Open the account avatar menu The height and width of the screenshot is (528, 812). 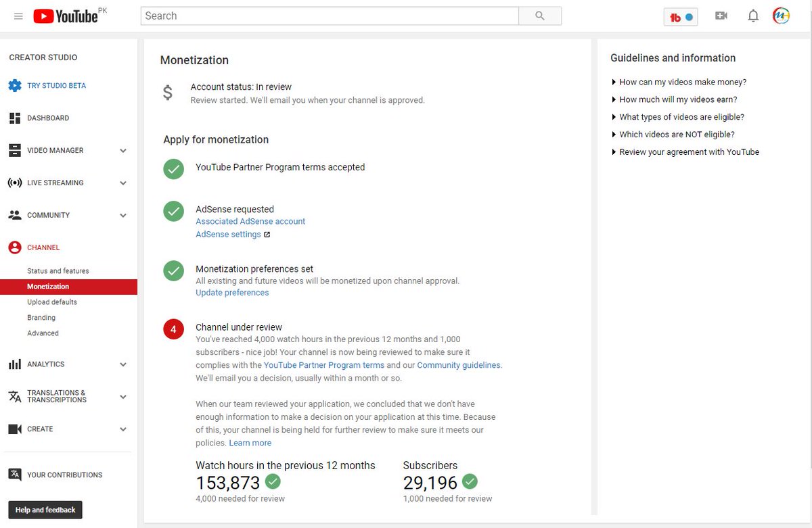coord(782,16)
